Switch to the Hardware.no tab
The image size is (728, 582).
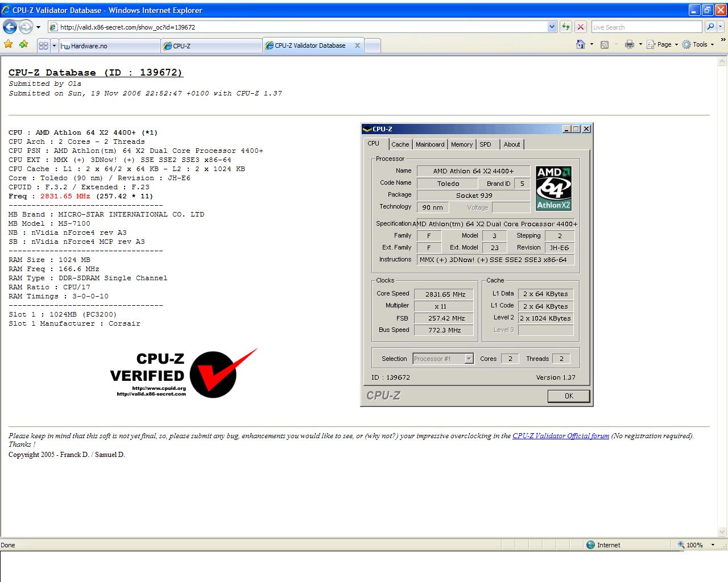tap(110, 46)
